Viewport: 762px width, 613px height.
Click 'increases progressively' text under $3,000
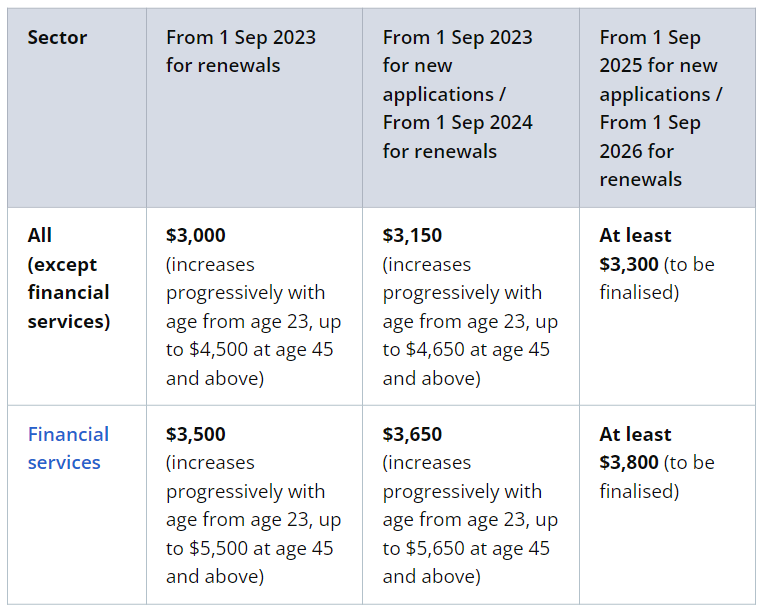[245, 279]
